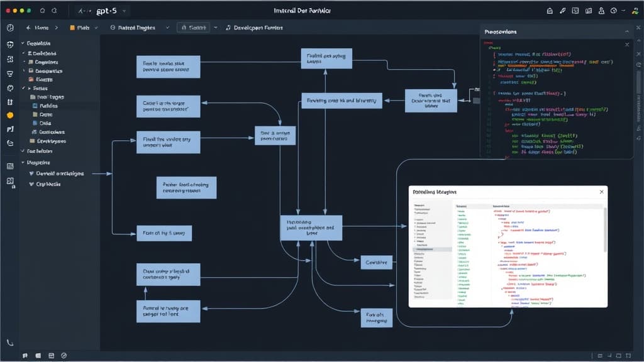Click the clock icon in the top-right toolbar
Viewport: 644px width, 362px height.
tap(613, 11)
